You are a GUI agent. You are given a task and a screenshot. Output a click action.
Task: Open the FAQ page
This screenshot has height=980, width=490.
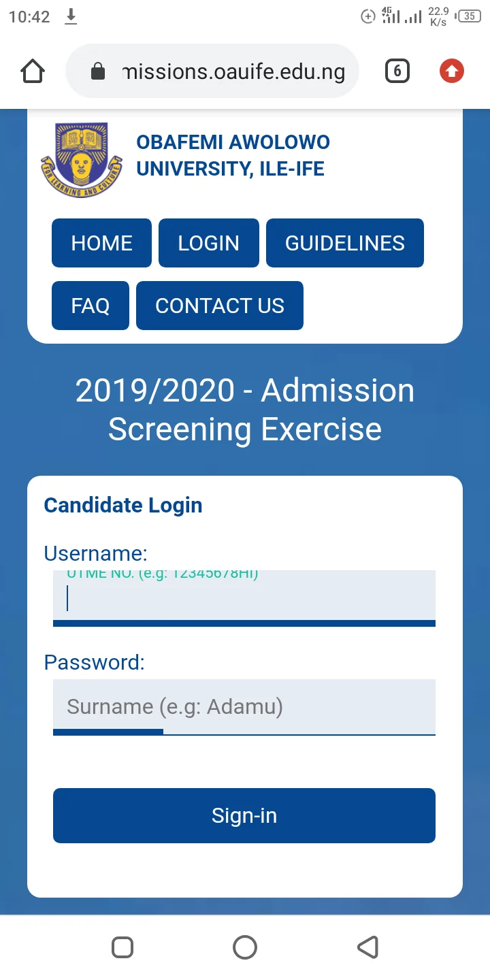click(90, 306)
